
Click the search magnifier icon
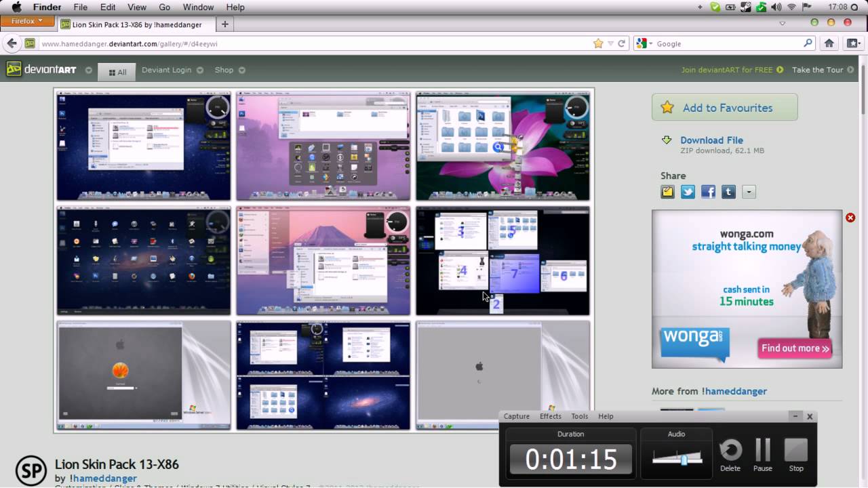click(808, 43)
